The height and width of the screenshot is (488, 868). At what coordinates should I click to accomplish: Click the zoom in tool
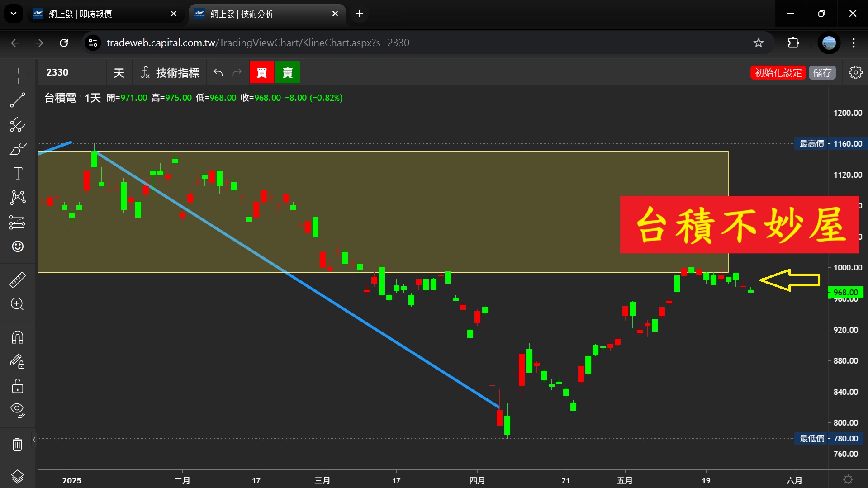[18, 304]
